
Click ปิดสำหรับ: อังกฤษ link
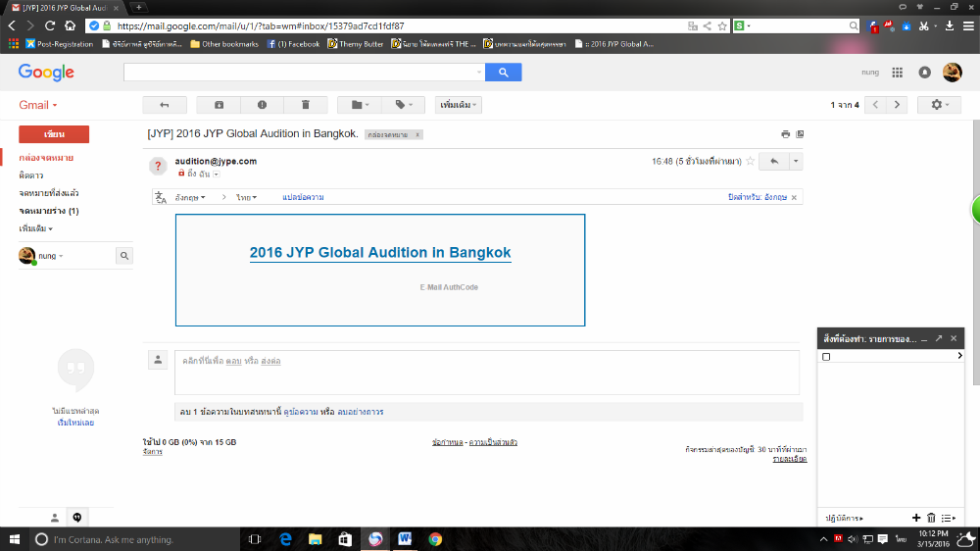point(758,197)
